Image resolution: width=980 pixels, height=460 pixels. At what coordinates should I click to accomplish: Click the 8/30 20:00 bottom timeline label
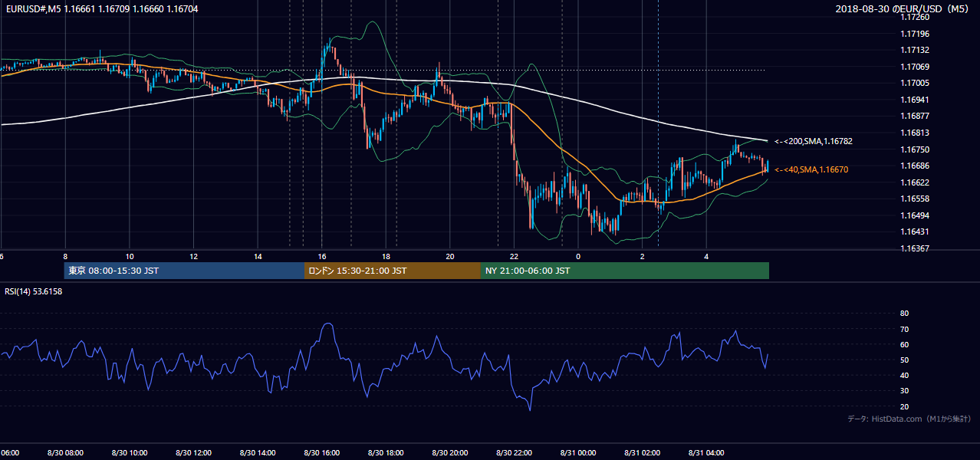click(450, 452)
